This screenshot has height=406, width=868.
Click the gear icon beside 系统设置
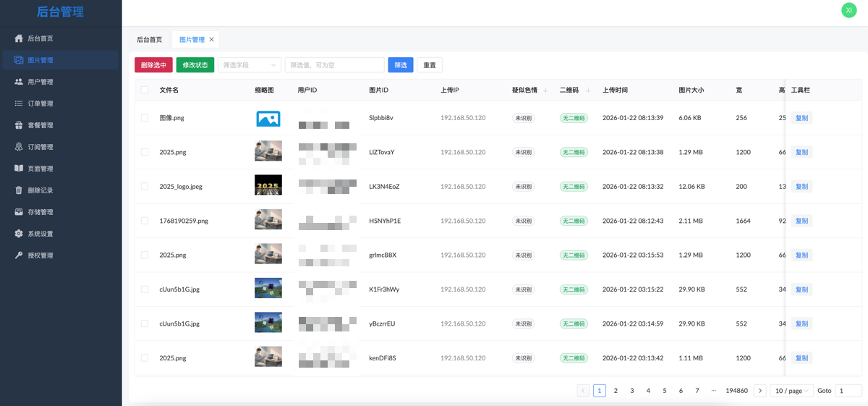[19, 234]
